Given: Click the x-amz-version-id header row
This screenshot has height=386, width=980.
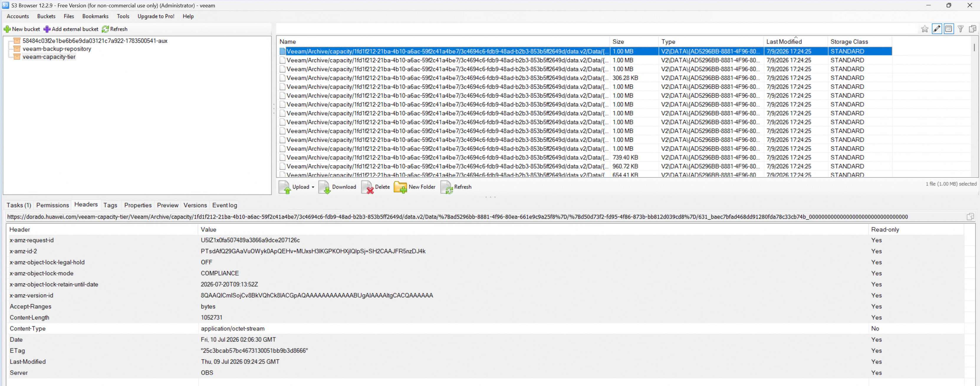Looking at the screenshot, I should pyautogui.click(x=485, y=296).
